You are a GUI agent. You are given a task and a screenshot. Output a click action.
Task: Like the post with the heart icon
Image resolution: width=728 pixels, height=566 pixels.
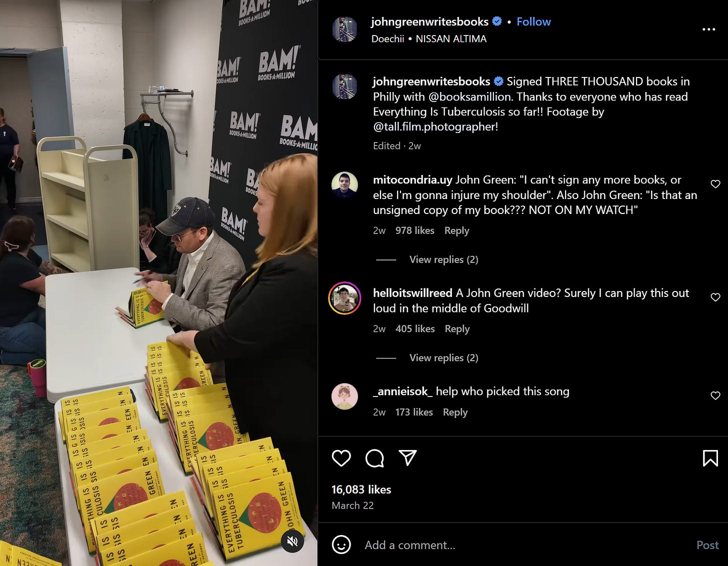tap(341, 458)
